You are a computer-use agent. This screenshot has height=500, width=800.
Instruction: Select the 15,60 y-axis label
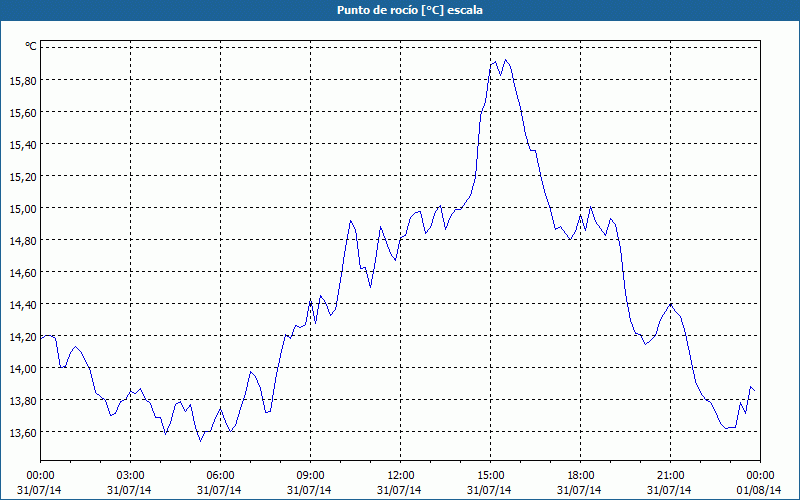[23, 113]
